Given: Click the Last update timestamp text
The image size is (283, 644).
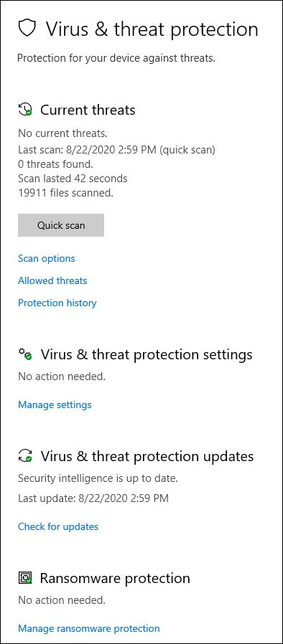Looking at the screenshot, I should (x=93, y=498).
